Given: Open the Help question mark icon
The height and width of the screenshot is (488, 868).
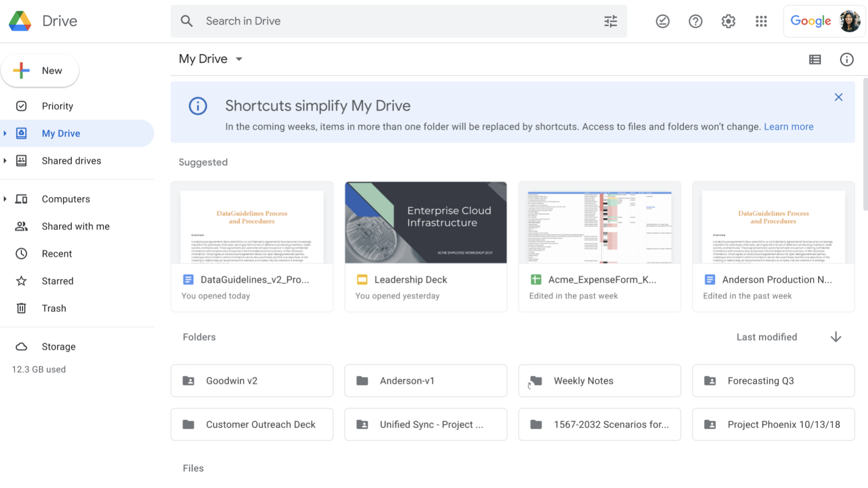Looking at the screenshot, I should coord(695,21).
